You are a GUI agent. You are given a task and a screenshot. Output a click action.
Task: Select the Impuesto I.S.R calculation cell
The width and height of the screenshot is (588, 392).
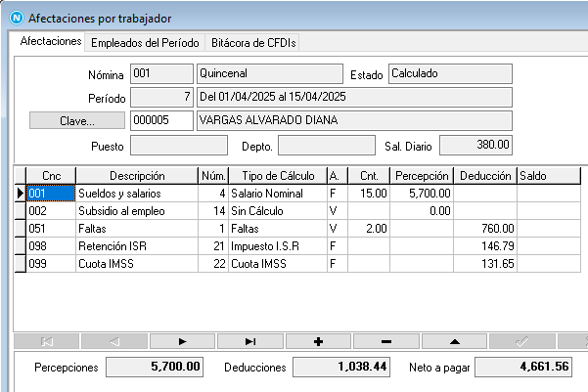278,246
